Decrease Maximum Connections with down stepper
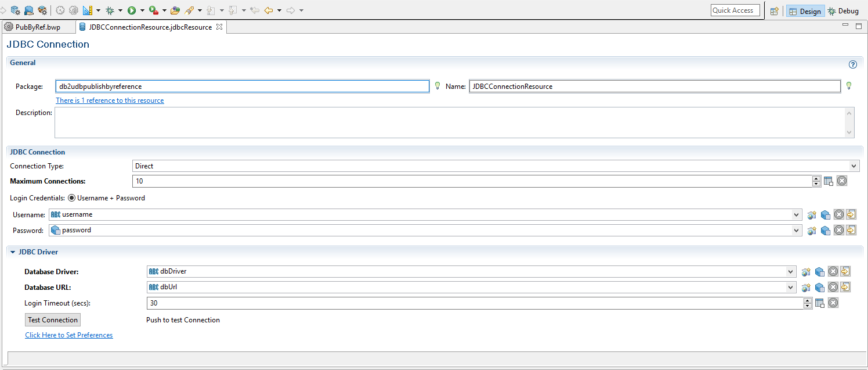This screenshot has width=868, height=370. coord(816,184)
